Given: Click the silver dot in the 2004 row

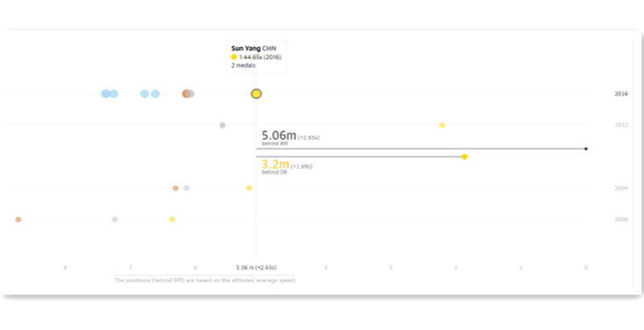Looking at the screenshot, I should point(187,188).
